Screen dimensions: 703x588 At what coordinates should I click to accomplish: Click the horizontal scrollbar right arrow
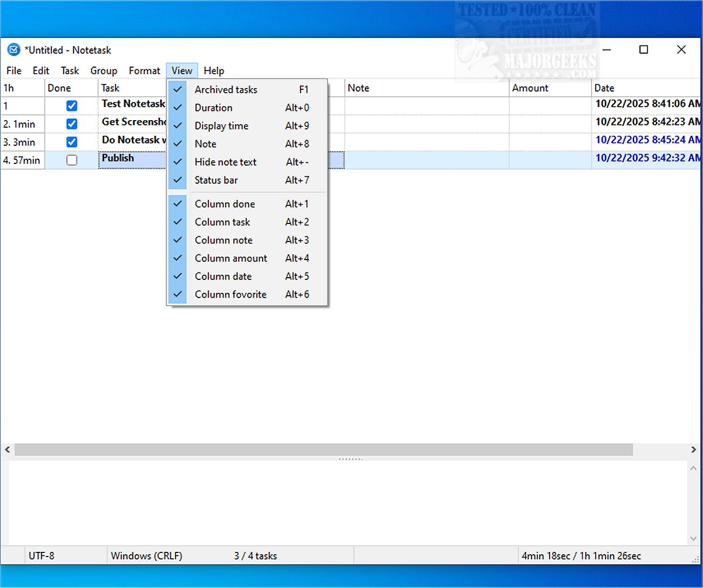click(x=694, y=450)
